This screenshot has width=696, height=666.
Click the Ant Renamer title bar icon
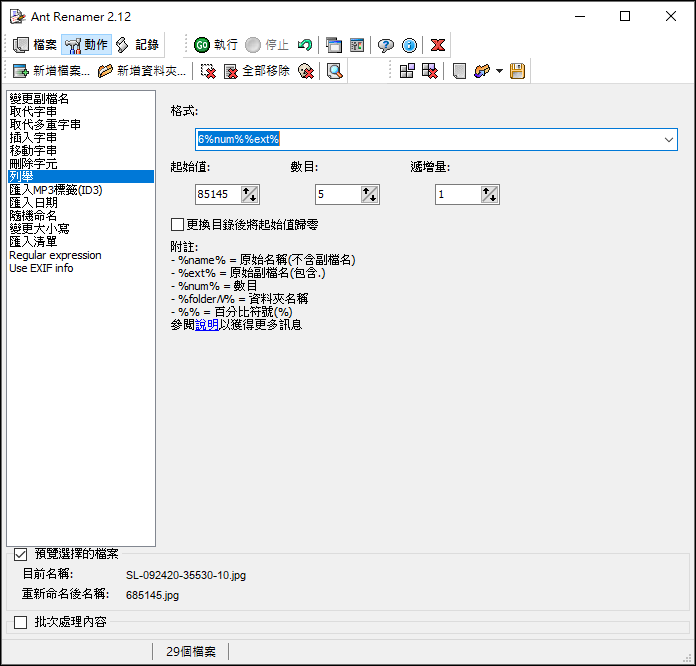17,16
